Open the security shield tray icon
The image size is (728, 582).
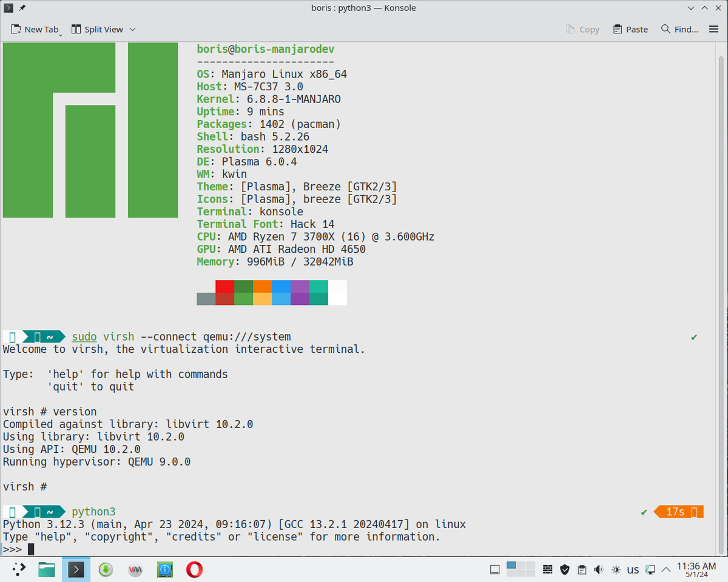(x=565, y=570)
